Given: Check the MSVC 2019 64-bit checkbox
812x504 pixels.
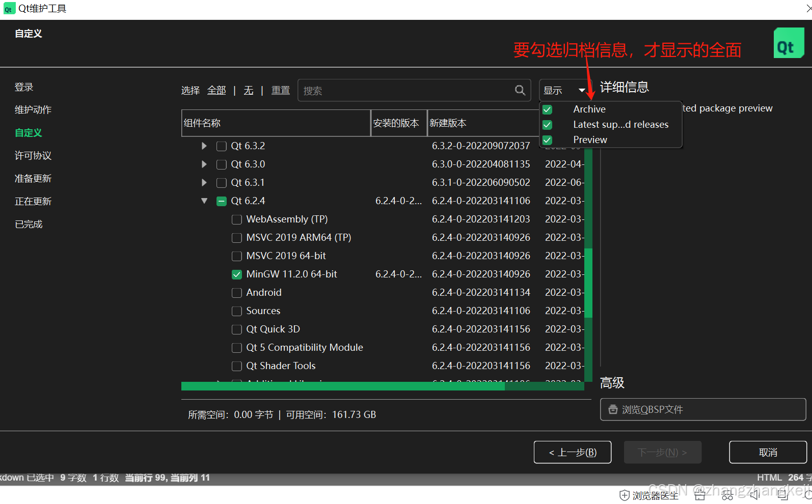Looking at the screenshot, I should tap(237, 256).
